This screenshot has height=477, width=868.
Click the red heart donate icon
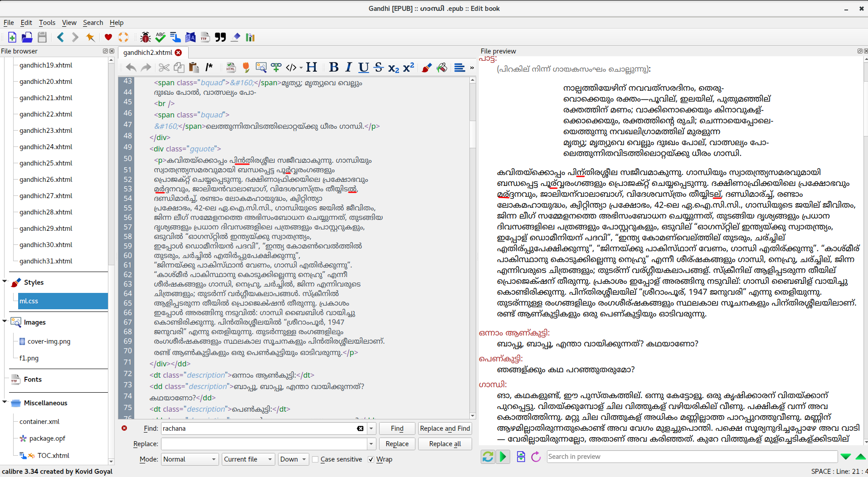pyautogui.click(x=108, y=37)
